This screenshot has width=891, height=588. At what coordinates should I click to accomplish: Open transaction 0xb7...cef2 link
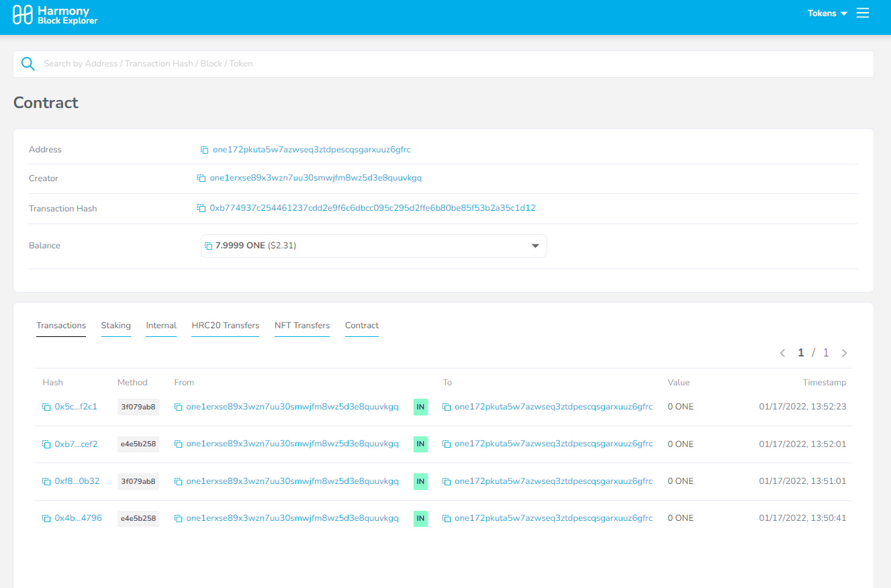pyautogui.click(x=76, y=444)
